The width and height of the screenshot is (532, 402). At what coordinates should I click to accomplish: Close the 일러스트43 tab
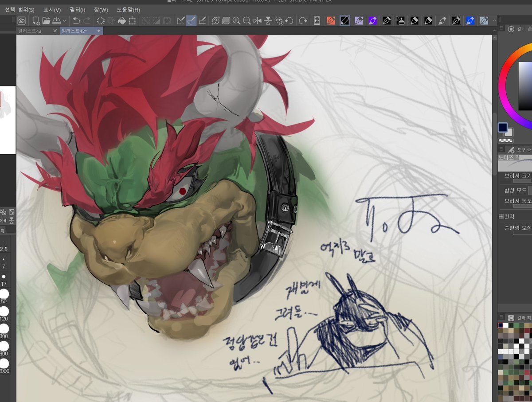55,31
